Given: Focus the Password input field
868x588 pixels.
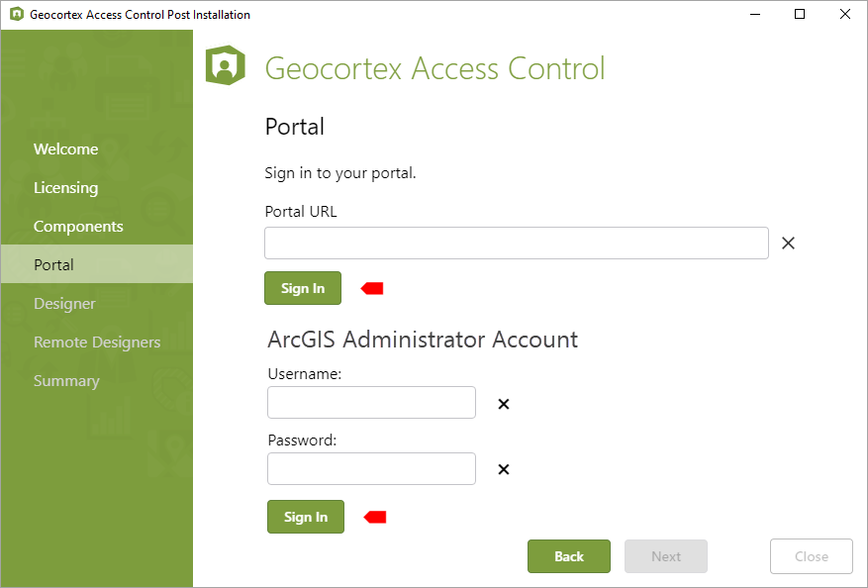Looking at the screenshot, I should click(371, 469).
